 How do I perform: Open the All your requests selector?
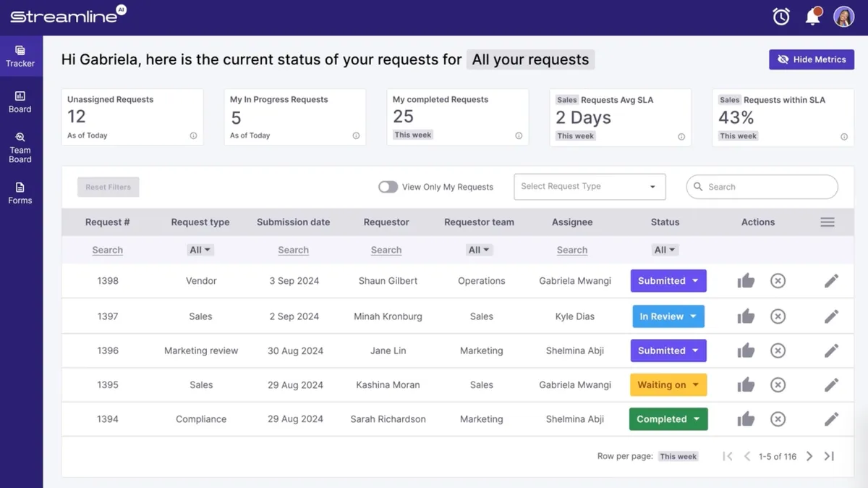(x=530, y=59)
